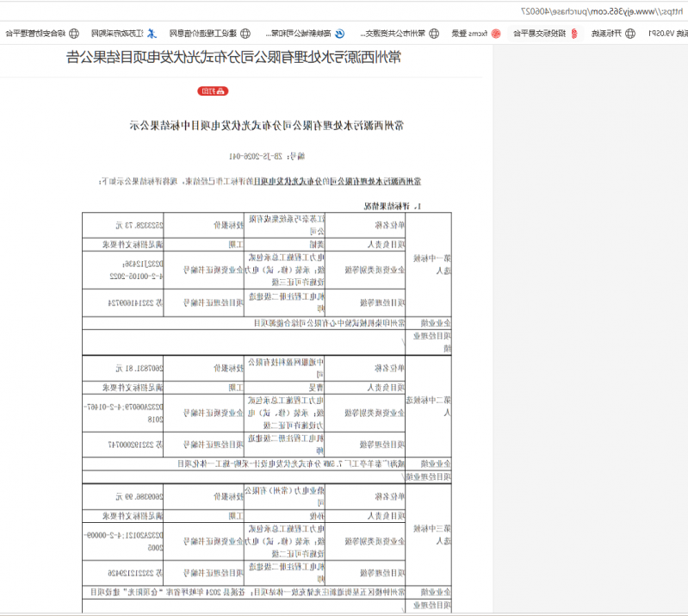Click the manager certificate 苏 2321416009724
Screen dimensions: 688x616
tap(135, 302)
